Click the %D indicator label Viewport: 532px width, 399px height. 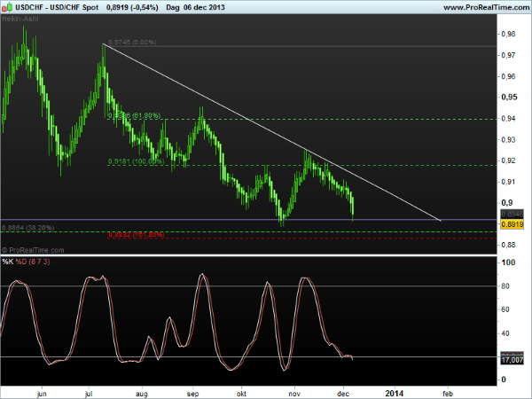tap(21, 262)
